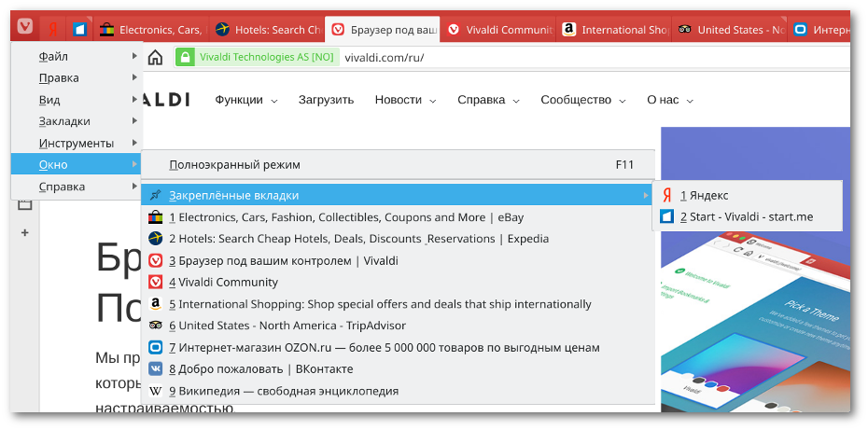This screenshot has height=430, width=868.
Task: Choose 1 Яндекс in the pinned submenu
Action: click(748, 195)
